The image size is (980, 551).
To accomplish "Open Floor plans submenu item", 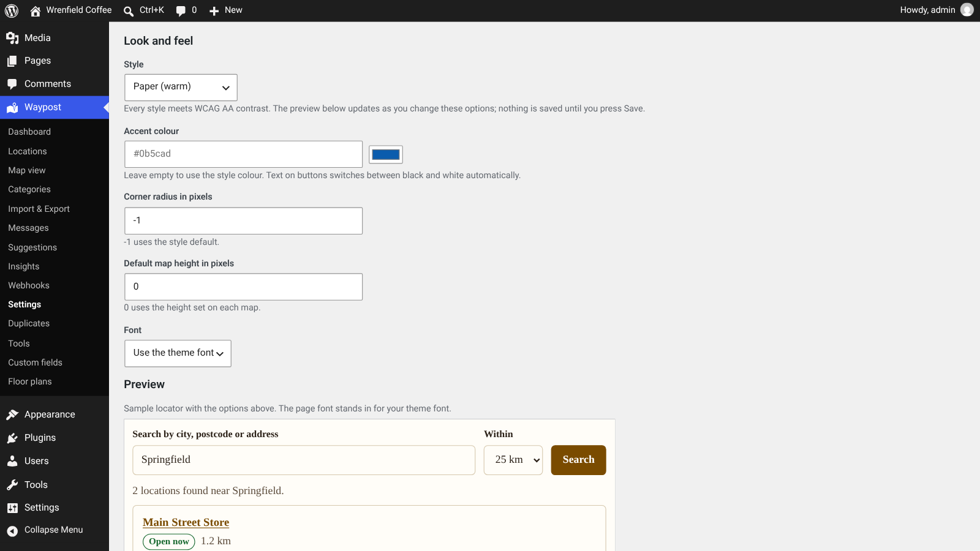I will click(x=30, y=381).
